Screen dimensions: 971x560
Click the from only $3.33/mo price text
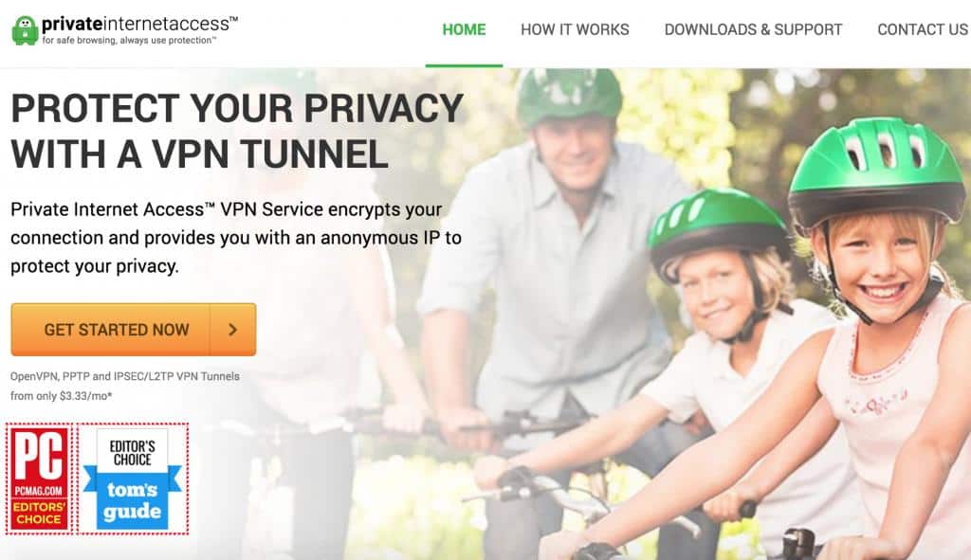[x=62, y=396]
